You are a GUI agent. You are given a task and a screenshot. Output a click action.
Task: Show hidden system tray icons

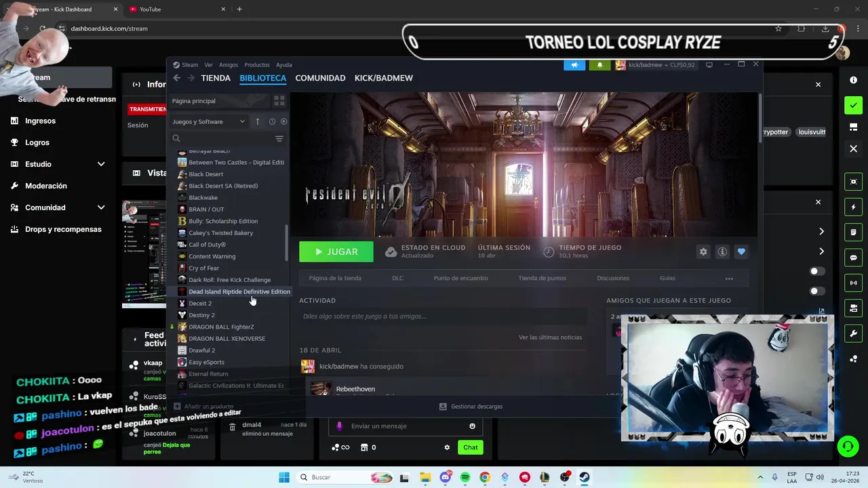tap(759, 477)
